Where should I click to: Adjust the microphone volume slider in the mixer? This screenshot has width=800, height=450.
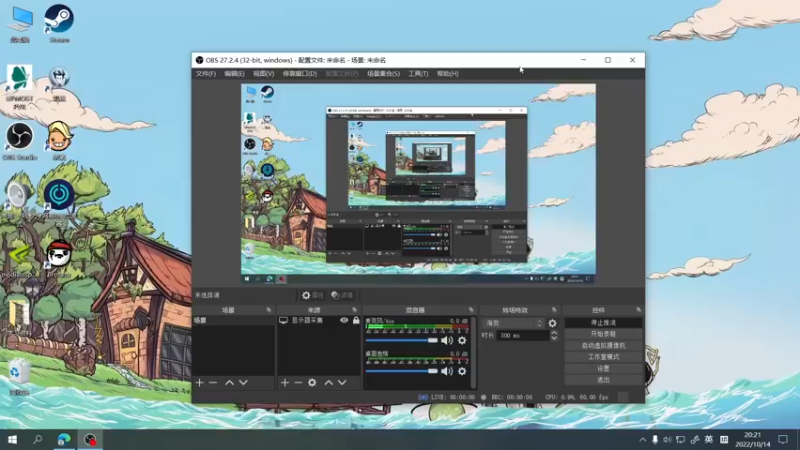[x=402, y=340]
